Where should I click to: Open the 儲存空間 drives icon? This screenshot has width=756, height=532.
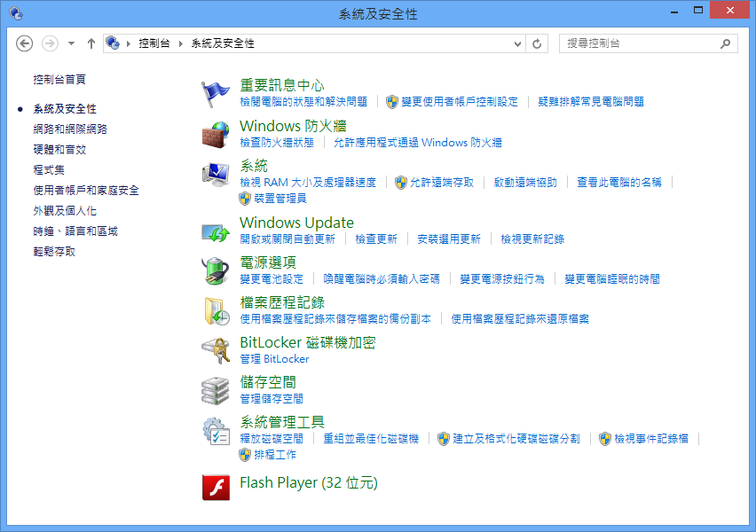click(216, 390)
